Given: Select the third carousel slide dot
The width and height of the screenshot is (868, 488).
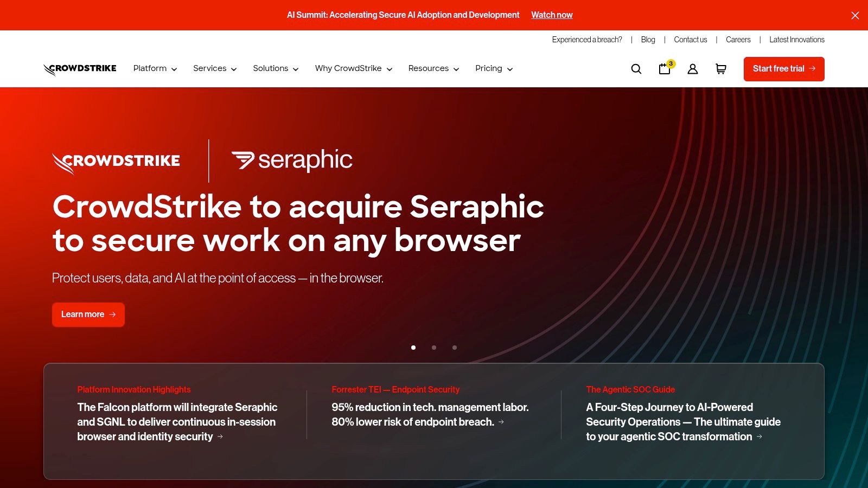Looking at the screenshot, I should tap(455, 348).
